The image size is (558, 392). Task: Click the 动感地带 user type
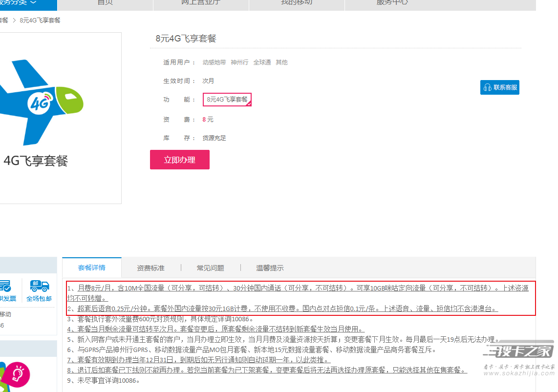[214, 62]
